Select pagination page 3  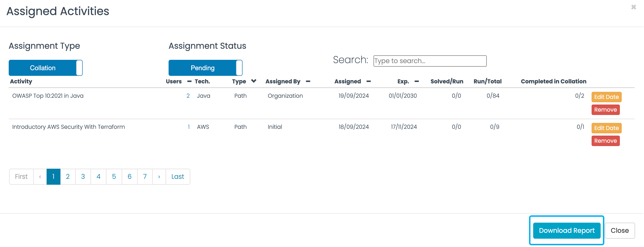83,177
